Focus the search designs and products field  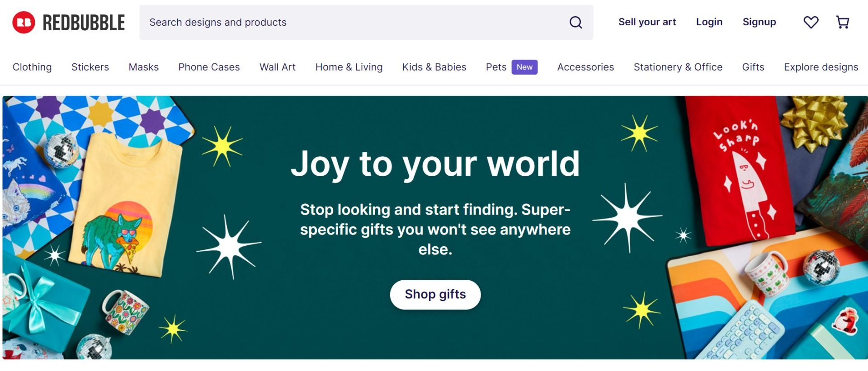pyautogui.click(x=353, y=23)
